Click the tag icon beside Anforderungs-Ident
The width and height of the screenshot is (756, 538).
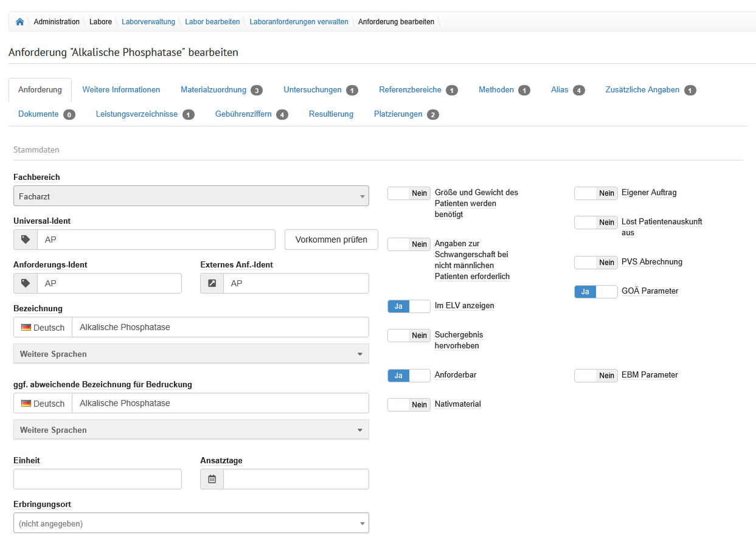[26, 283]
